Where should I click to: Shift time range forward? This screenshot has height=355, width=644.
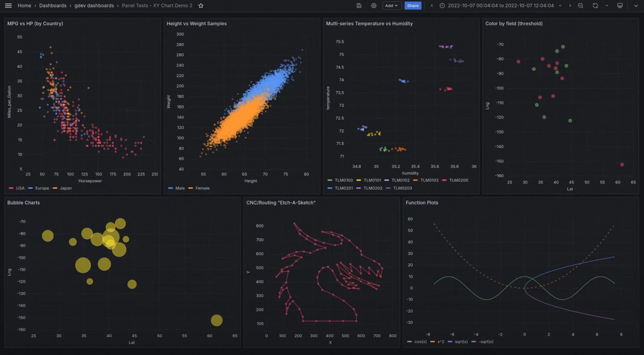pos(570,6)
